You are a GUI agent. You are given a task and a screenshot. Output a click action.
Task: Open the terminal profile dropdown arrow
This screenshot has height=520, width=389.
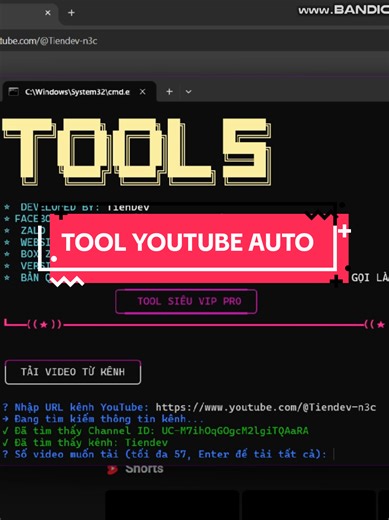click(x=188, y=92)
